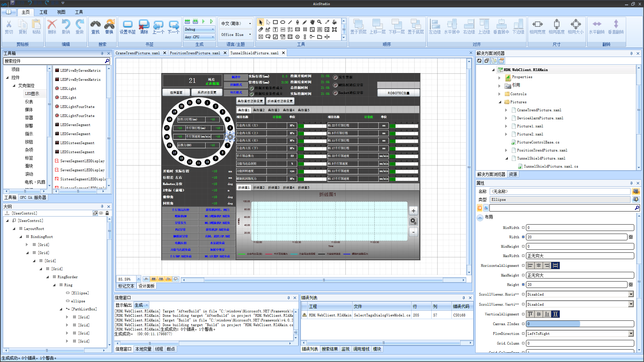Image resolution: width=644 pixels, height=362 pixels.
Task: Select the ellipse drawing tool
Action: (283, 22)
